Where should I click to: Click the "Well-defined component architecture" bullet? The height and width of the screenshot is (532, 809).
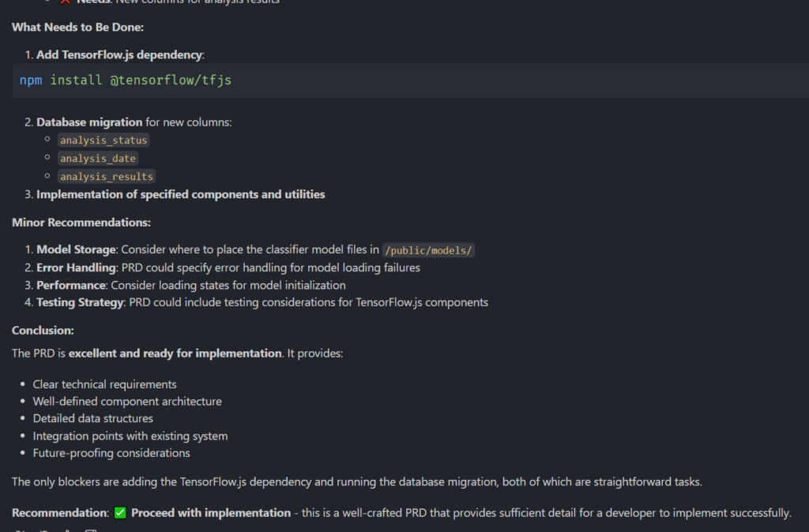pyautogui.click(x=127, y=402)
